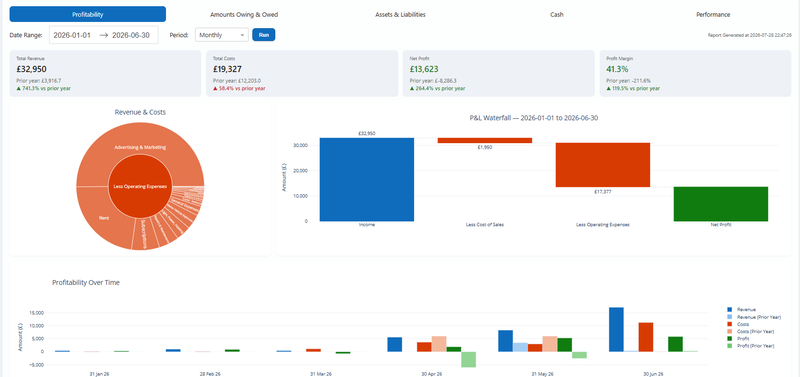This screenshot has height=377, width=800.
Task: Click the Less Cost of Sales waterfall bar
Action: pos(485,140)
